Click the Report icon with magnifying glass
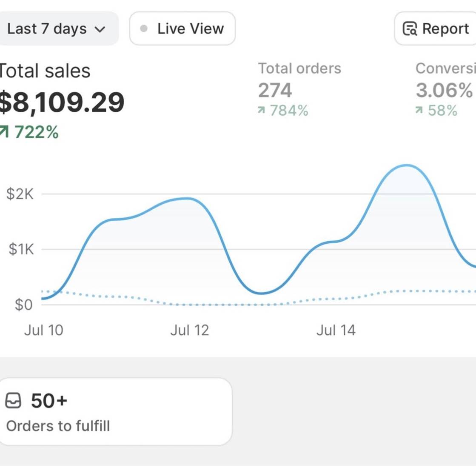Image resolution: width=476 pixels, height=476 pixels. coord(410,29)
